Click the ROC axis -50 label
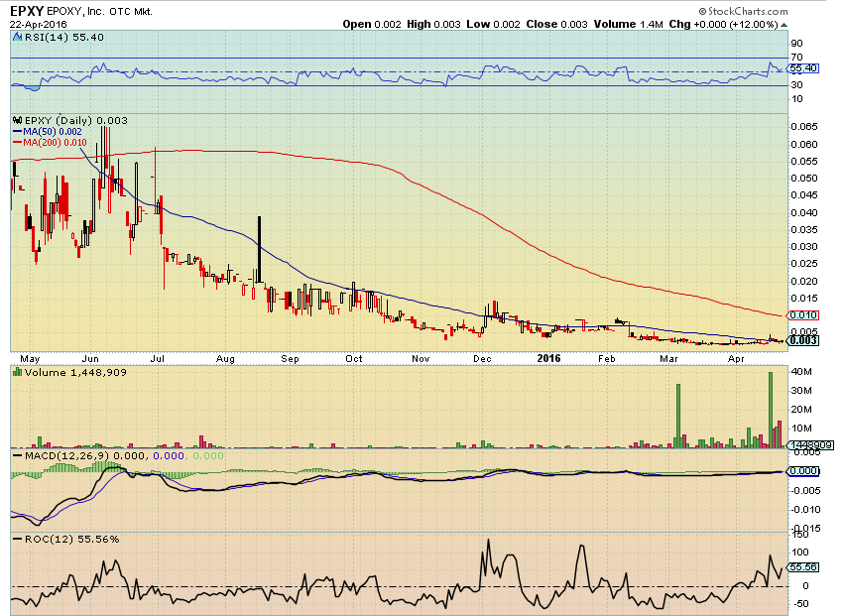 [x=801, y=604]
